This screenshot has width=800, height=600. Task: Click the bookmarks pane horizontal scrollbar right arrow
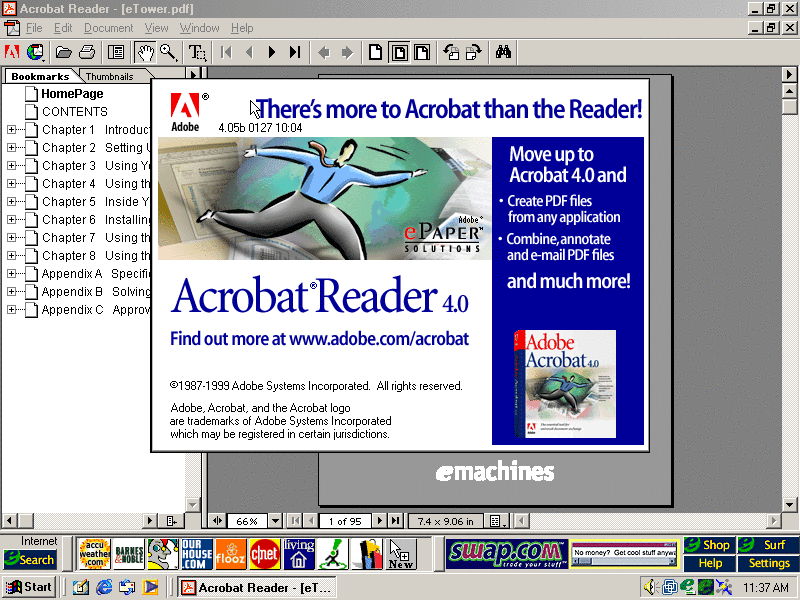pyautogui.click(x=151, y=521)
